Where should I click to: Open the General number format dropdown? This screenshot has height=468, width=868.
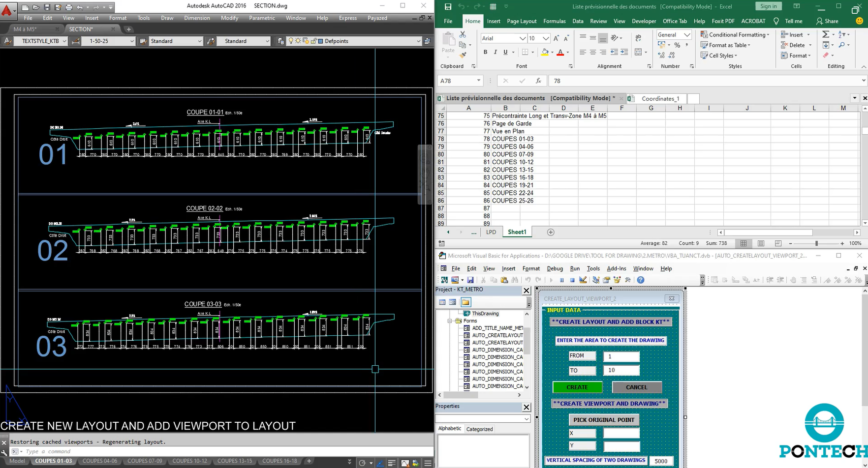pyautogui.click(x=687, y=35)
